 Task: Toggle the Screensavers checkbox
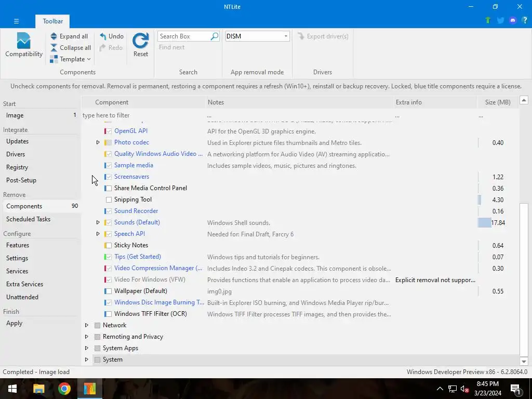(109, 177)
